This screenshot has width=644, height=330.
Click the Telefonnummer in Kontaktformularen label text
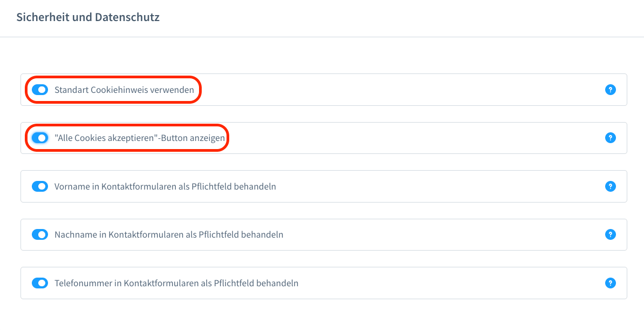pos(176,283)
